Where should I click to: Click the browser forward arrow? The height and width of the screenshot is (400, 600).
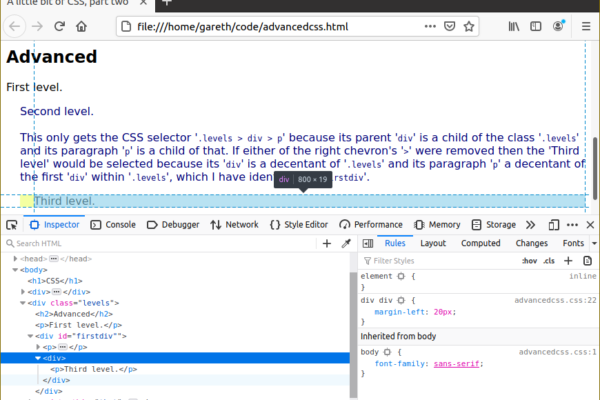click(x=37, y=27)
